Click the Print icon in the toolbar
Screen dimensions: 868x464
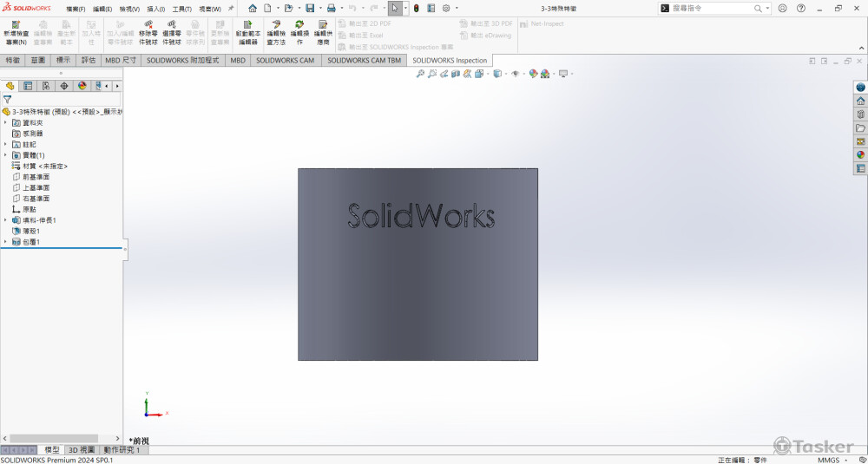(331, 8)
